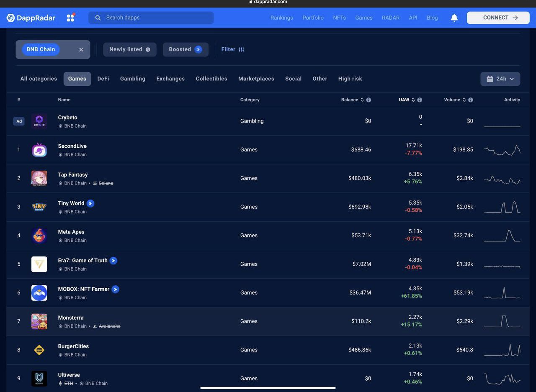Open the Ultiverse dapp link
536x392 pixels.
coord(69,375)
